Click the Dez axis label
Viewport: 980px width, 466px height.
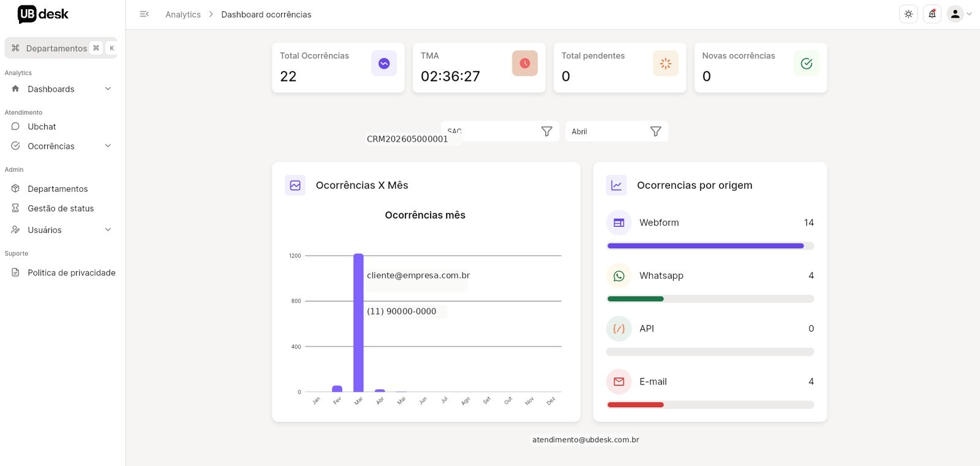coord(551,401)
